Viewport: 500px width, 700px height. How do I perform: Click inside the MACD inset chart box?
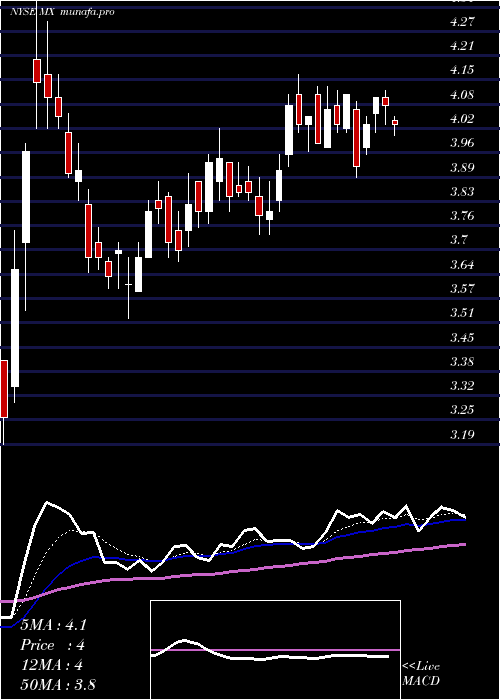(275, 650)
